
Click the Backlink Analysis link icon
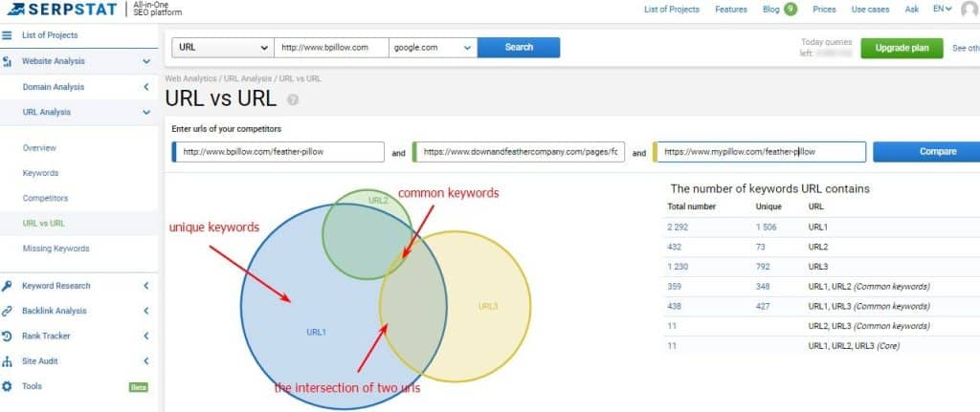pyautogui.click(x=8, y=311)
